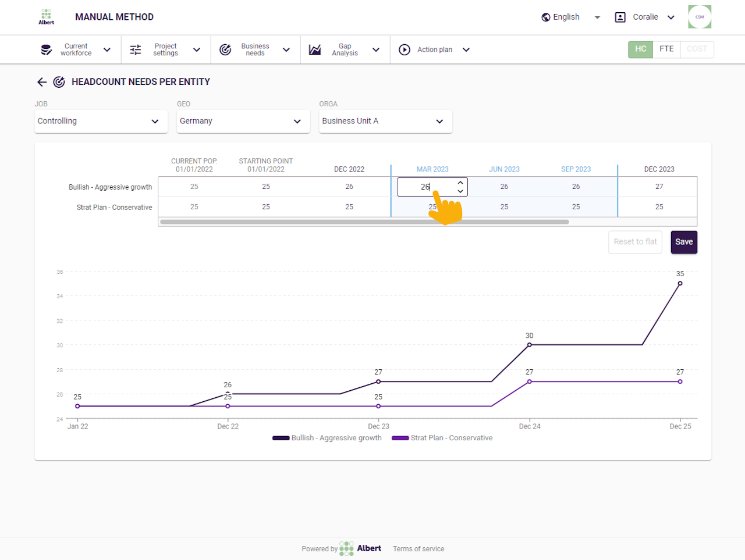The width and height of the screenshot is (745, 560).
Task: Expand the ORGA dropdown Business Unit A
Action: pyautogui.click(x=385, y=122)
